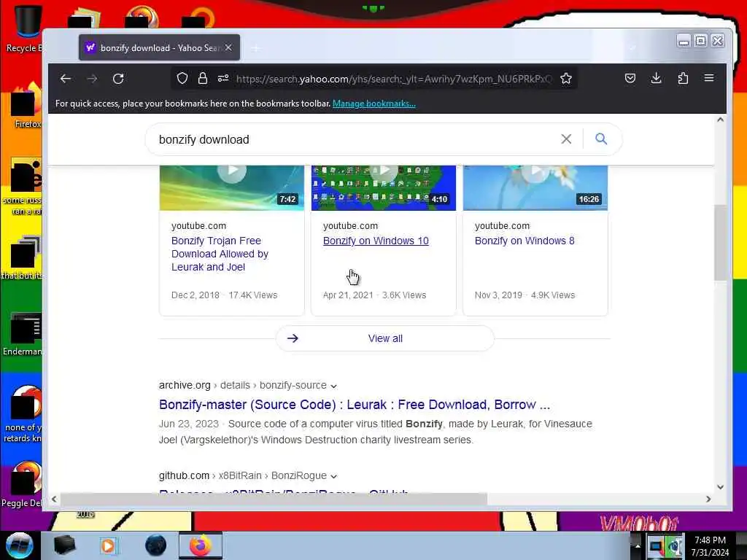This screenshot has height=560, width=747.
Task: Open Bonzify Trojan Free Download video link
Action: (220, 254)
